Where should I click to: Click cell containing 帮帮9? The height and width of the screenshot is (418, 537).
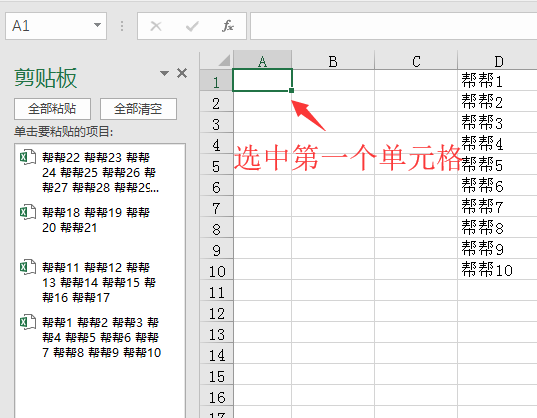point(498,249)
